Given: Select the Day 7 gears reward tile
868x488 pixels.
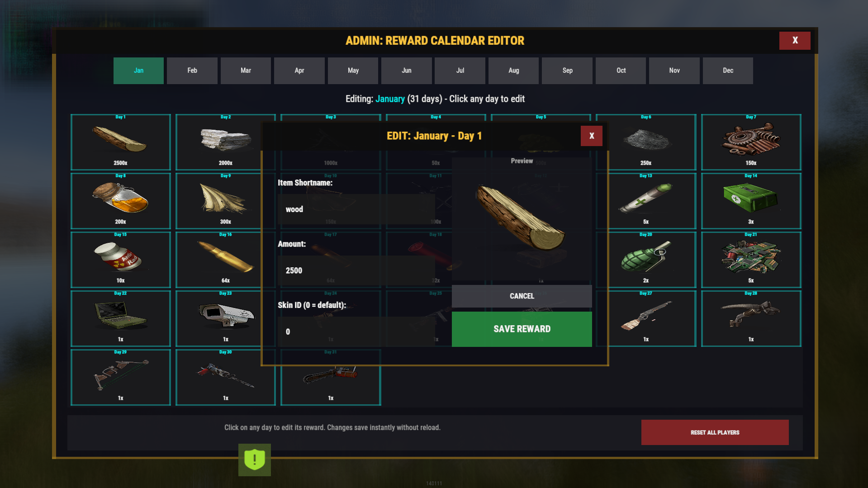Looking at the screenshot, I should [x=751, y=142].
